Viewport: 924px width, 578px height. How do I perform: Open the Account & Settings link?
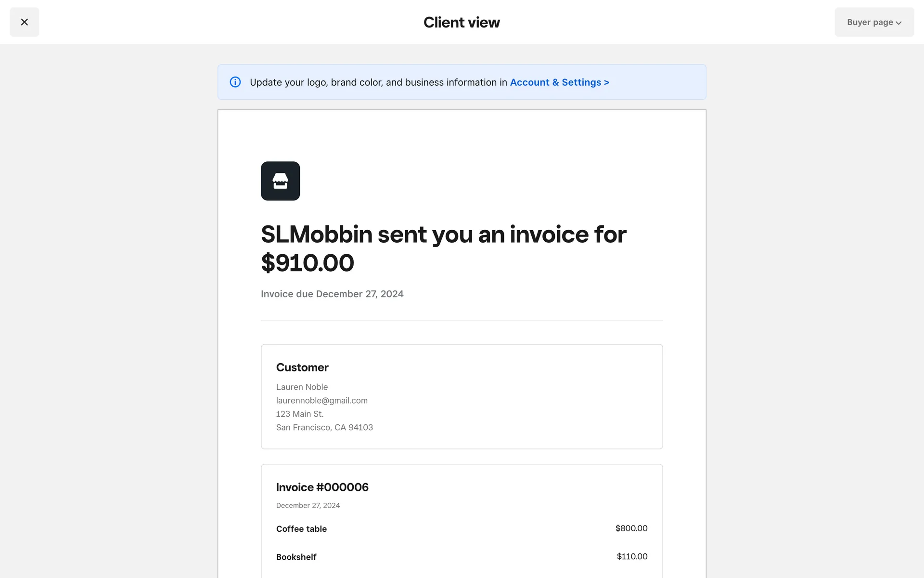coord(559,82)
